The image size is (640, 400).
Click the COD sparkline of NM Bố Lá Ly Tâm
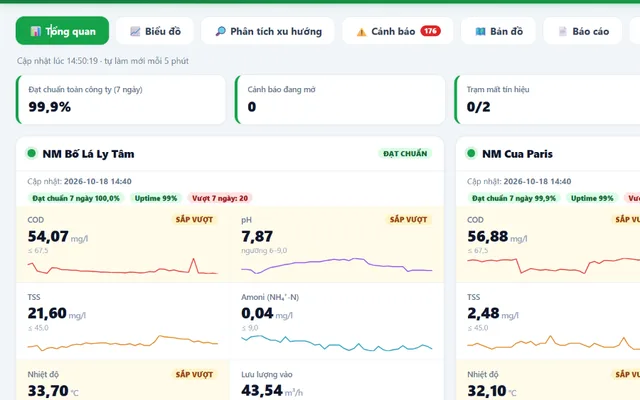click(122, 267)
